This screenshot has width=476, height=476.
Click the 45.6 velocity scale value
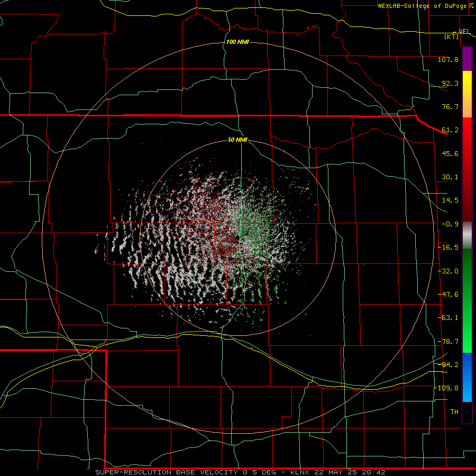450,153
